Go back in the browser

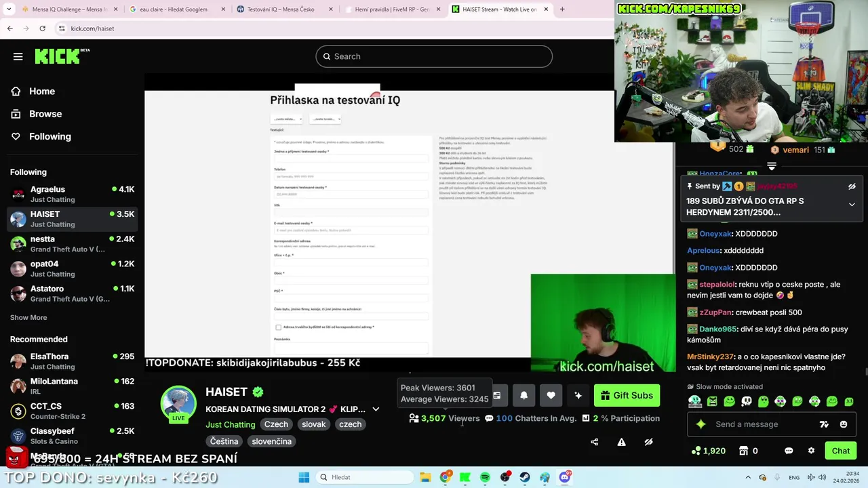point(9,28)
